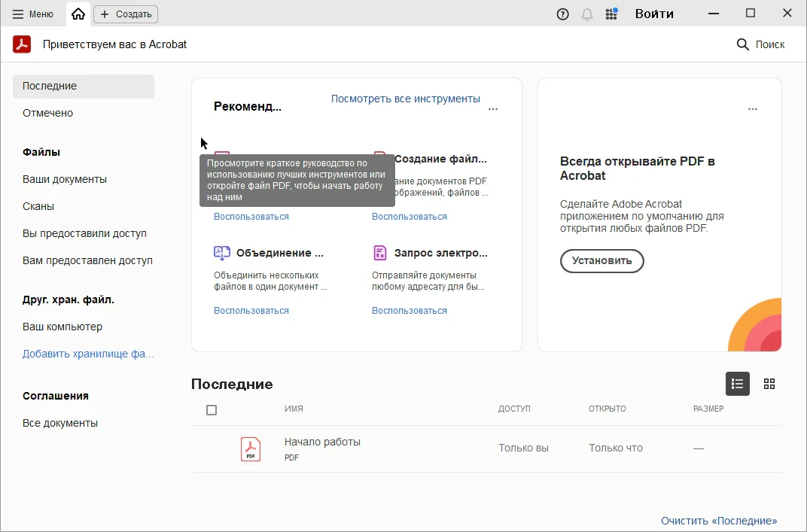
Task: Switch to list view icon
Action: click(738, 384)
